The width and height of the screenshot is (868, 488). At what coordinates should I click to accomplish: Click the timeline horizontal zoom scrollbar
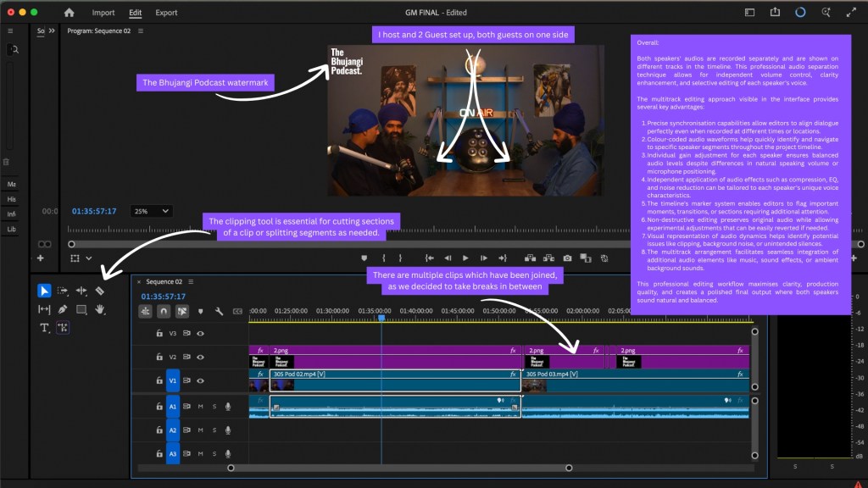pyautogui.click(x=398, y=468)
